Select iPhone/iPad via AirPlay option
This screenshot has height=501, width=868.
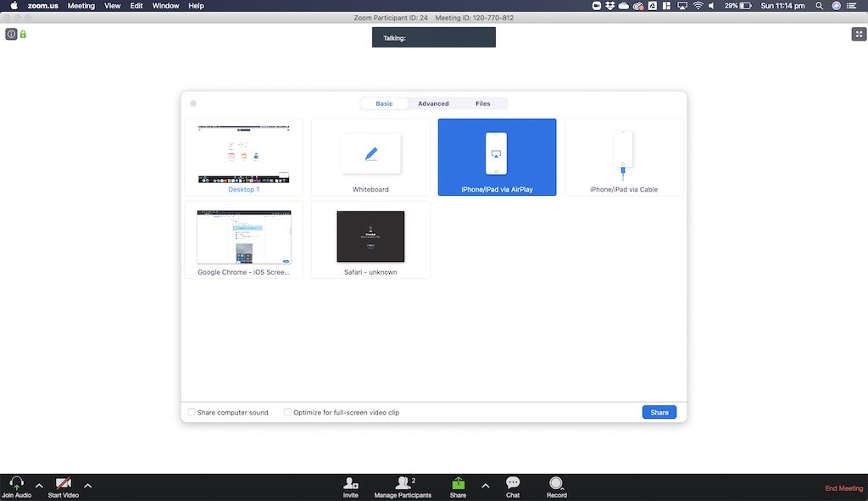tap(497, 157)
